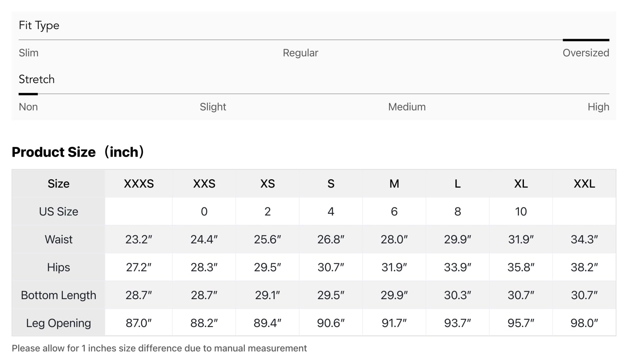The image size is (628, 364).
Task: Select the 98.0" leg opening cell
Action: [584, 323]
